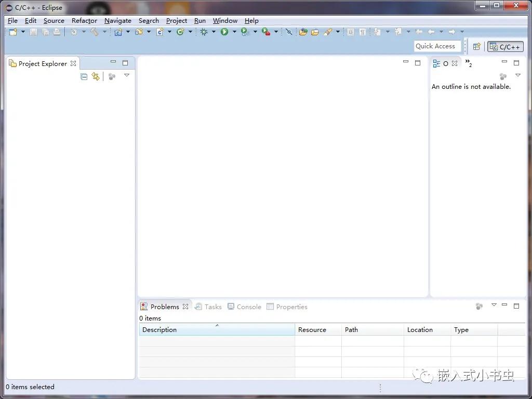This screenshot has width=532, height=399.
Task: Sort Problems by Description column header
Action: (x=217, y=330)
